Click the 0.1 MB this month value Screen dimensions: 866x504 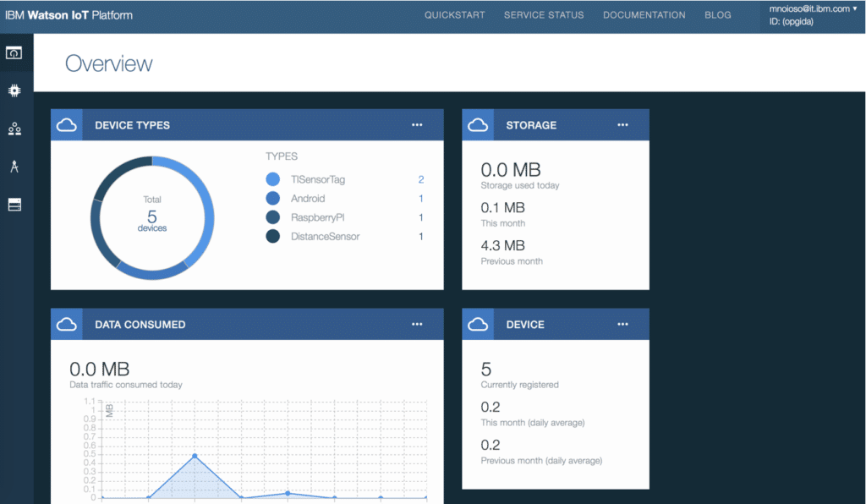(x=502, y=207)
